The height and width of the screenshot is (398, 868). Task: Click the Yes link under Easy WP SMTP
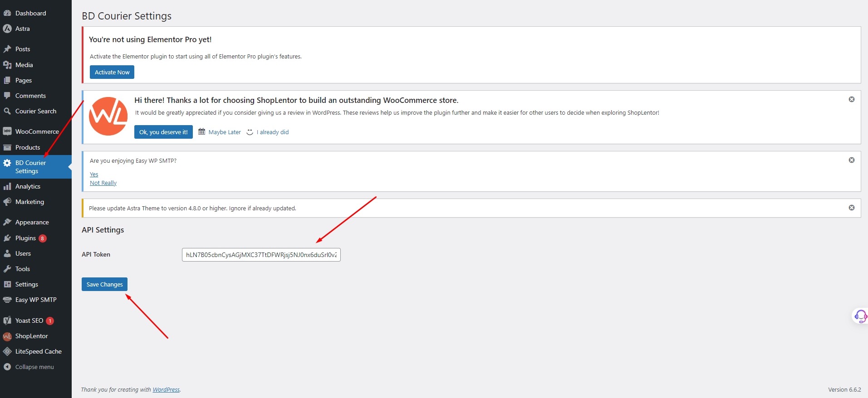tap(94, 174)
